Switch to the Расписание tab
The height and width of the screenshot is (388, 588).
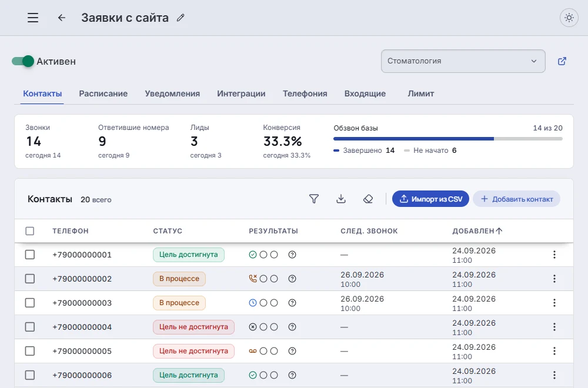coord(103,93)
